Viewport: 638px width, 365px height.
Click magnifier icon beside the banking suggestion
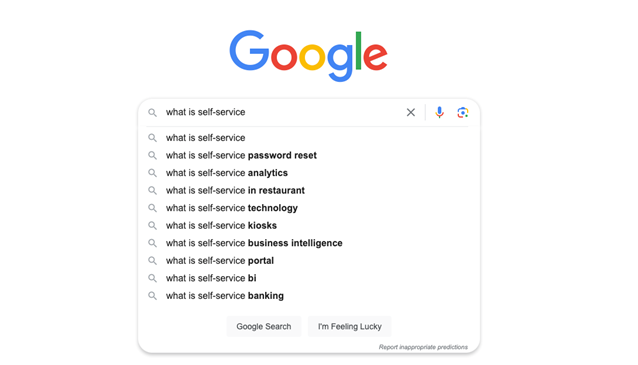[x=152, y=296]
